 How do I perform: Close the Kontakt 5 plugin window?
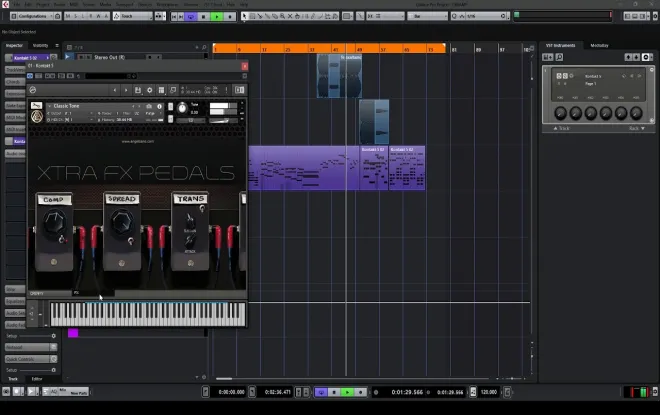click(245, 66)
